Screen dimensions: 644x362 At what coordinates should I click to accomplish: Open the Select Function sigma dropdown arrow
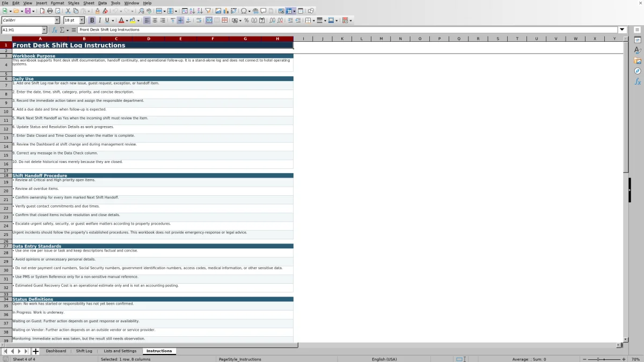tap(67, 30)
